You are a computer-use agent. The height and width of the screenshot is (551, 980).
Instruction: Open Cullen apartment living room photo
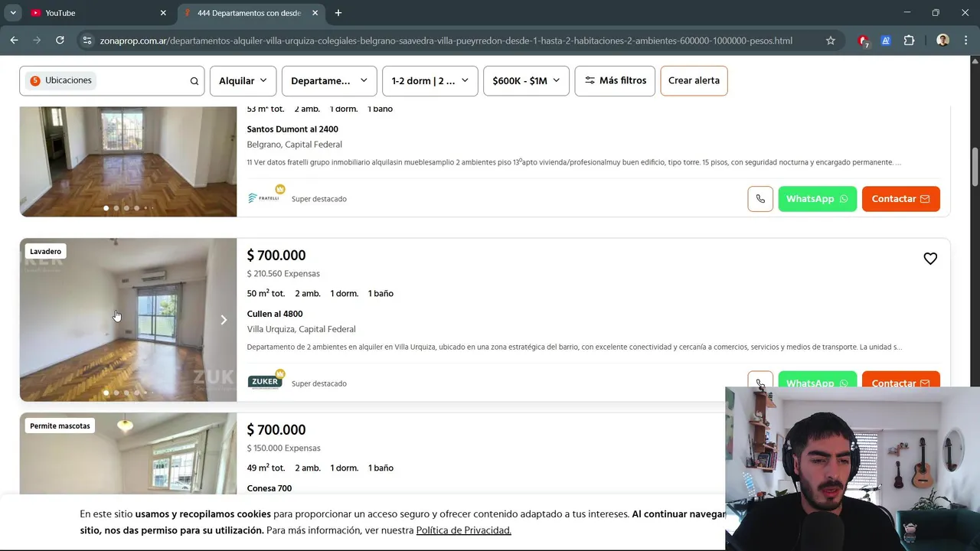click(128, 320)
